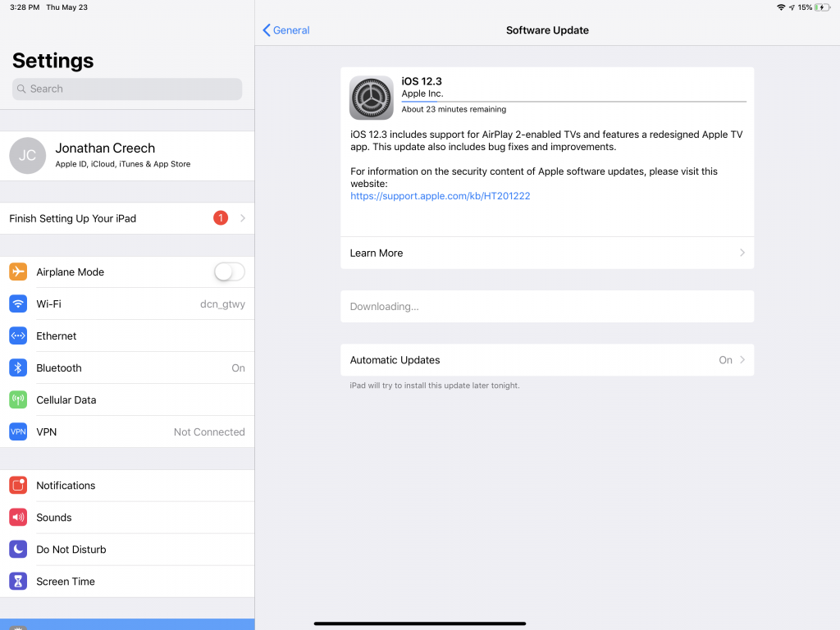The height and width of the screenshot is (630, 840).
Task: Tap the Downloading... status row
Action: (x=547, y=307)
